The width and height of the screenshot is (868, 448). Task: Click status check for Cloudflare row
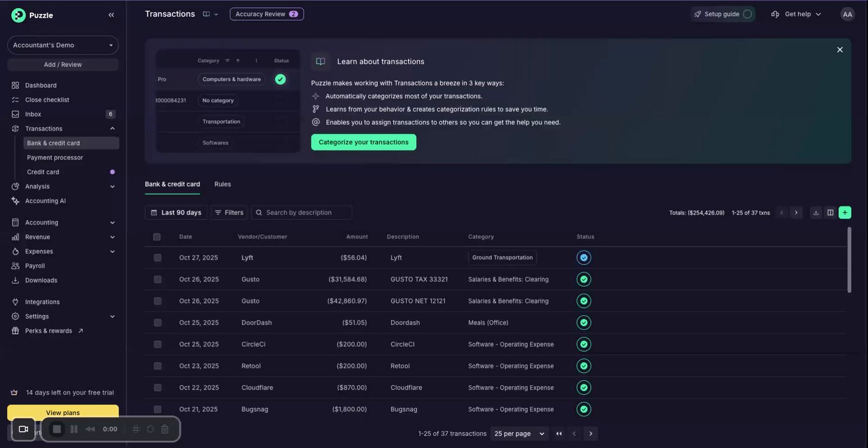(x=583, y=388)
